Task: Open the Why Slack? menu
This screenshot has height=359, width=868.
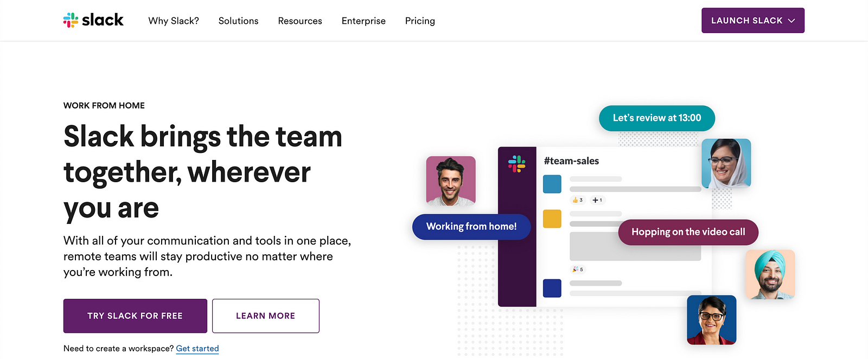Action: click(174, 21)
